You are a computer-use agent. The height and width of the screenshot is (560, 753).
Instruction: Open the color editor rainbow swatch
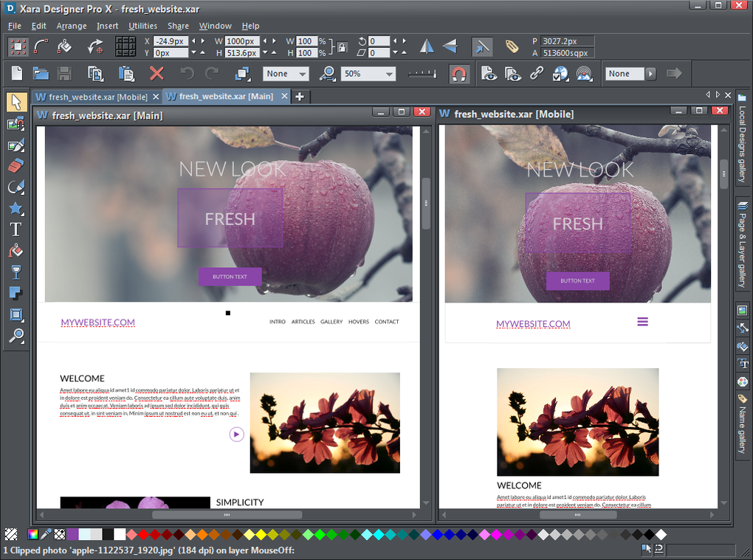pos(33,534)
